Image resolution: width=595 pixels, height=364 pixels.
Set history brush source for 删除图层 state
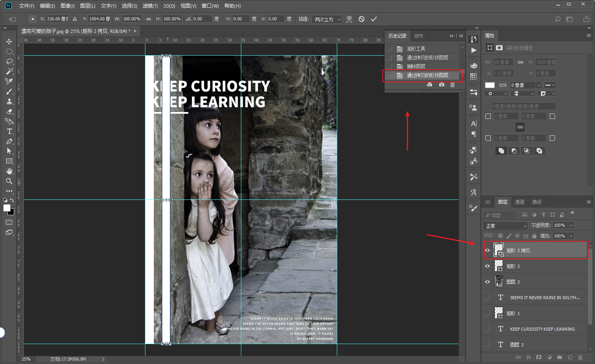(x=389, y=66)
